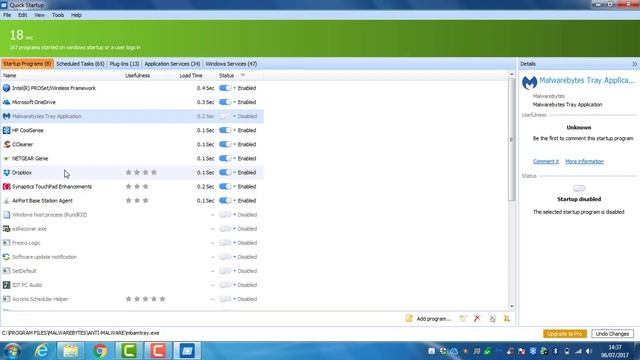
Task: Click the ezRecover.exe row icon
Action: (6, 229)
